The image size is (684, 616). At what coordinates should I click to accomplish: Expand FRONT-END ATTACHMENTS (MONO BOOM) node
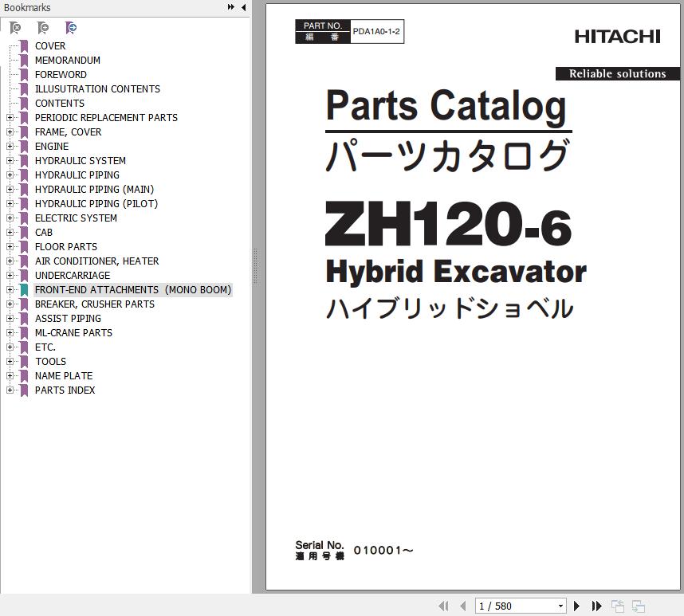tap(10, 290)
